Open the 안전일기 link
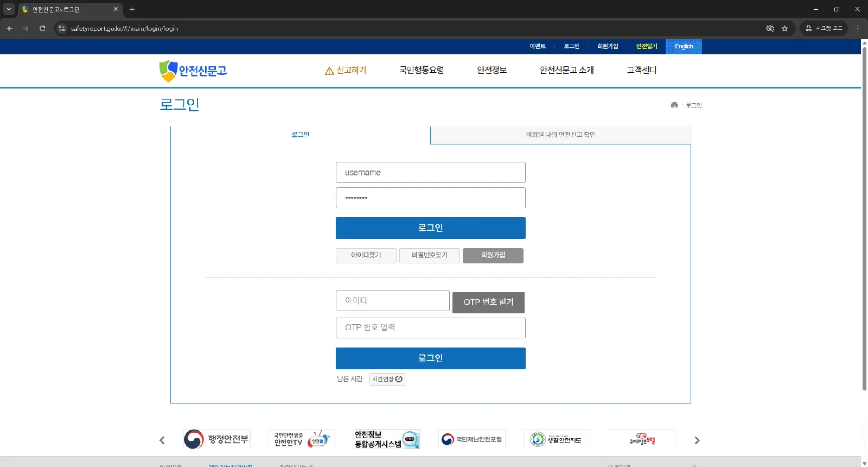The height and width of the screenshot is (467, 868). click(647, 46)
